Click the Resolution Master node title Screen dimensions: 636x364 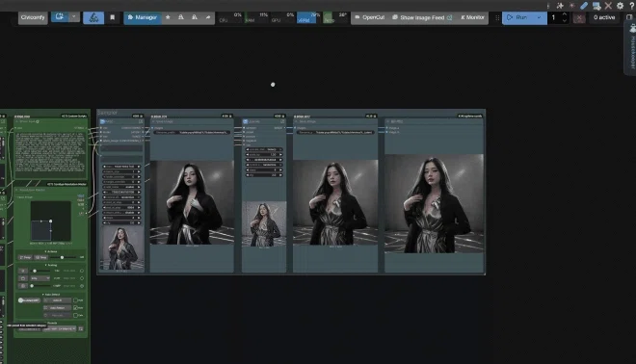(33, 190)
